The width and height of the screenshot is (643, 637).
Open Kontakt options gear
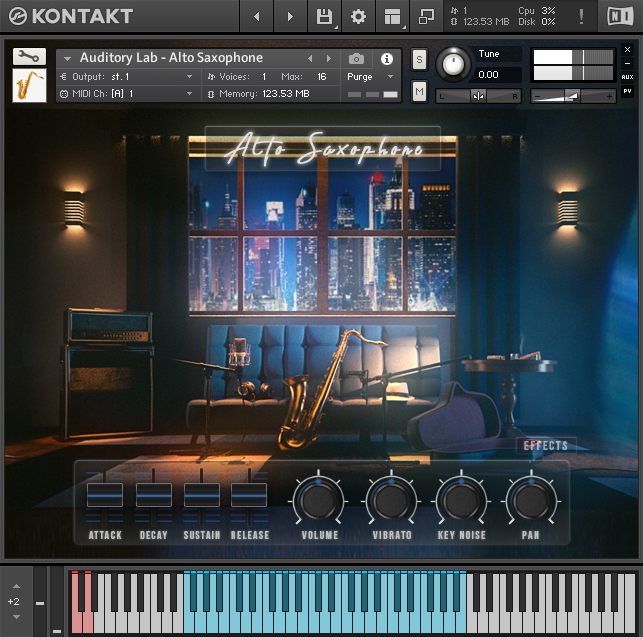click(x=358, y=16)
